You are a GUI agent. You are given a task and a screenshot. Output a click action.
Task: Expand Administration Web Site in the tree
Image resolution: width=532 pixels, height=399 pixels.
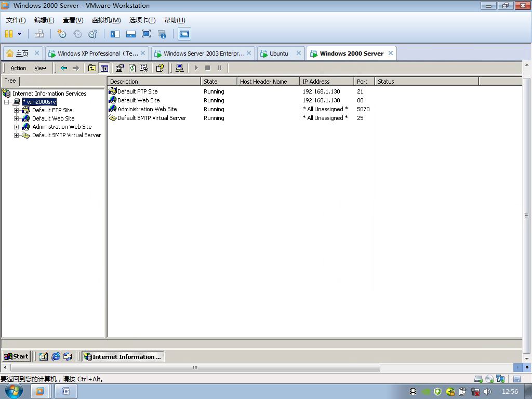click(x=16, y=127)
